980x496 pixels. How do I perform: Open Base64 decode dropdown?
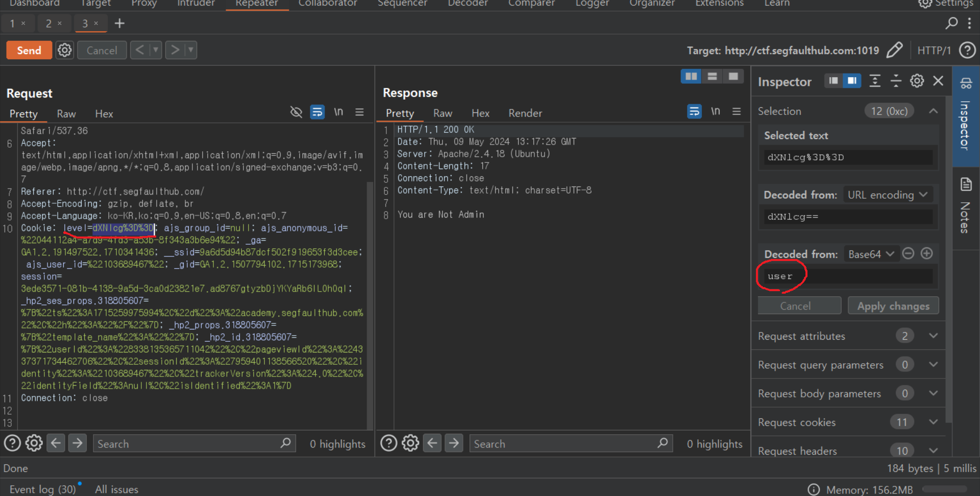871,254
